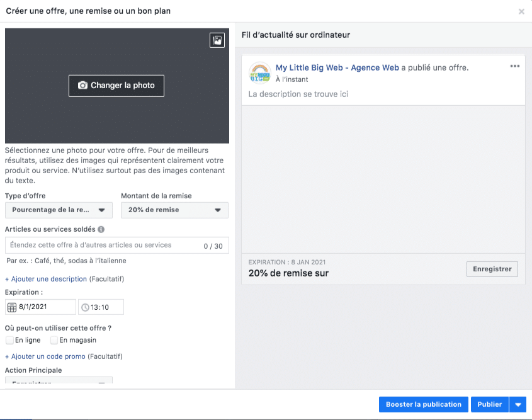This screenshot has width=532, height=420.
Task: Open the Action Principale dropdown
Action: (59, 381)
